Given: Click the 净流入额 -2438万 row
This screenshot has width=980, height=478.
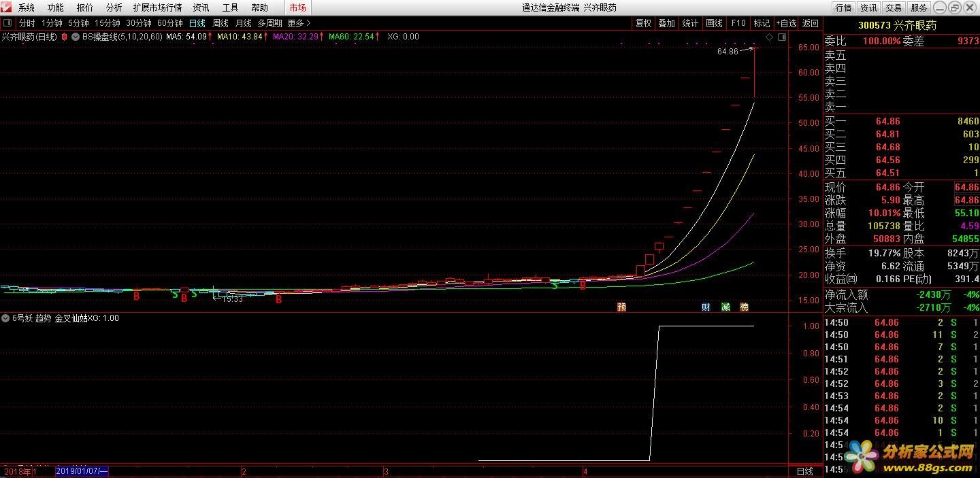Looking at the screenshot, I should [902, 294].
